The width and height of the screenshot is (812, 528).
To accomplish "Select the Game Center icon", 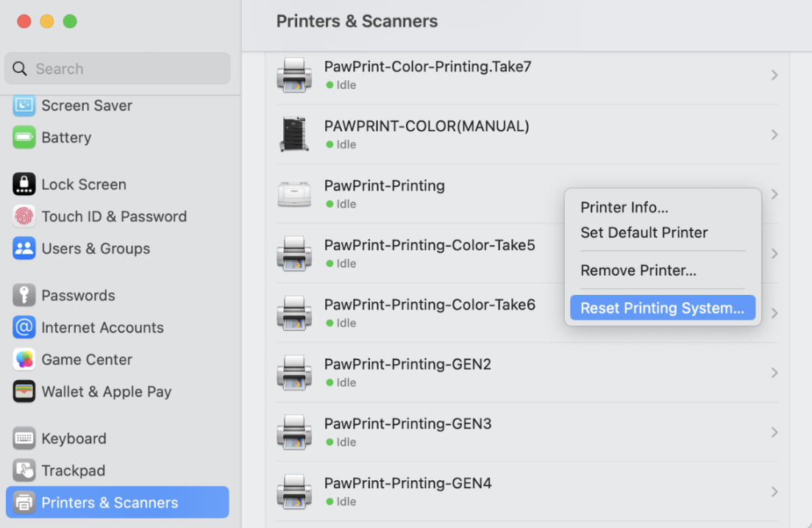I will 24,360.
